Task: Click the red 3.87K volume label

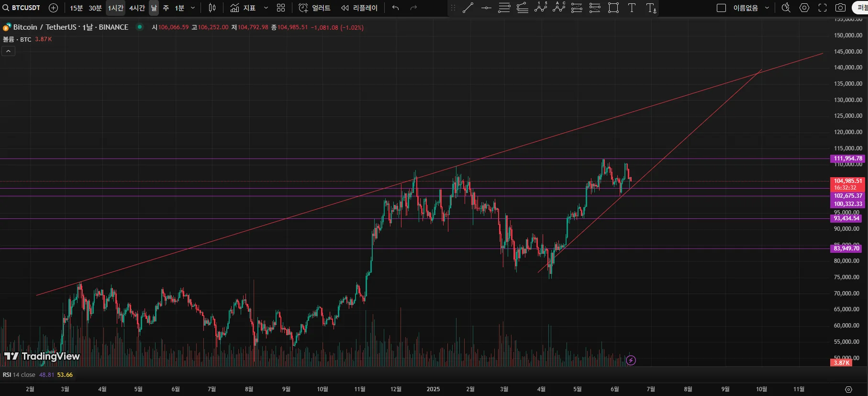Action: 841,363
